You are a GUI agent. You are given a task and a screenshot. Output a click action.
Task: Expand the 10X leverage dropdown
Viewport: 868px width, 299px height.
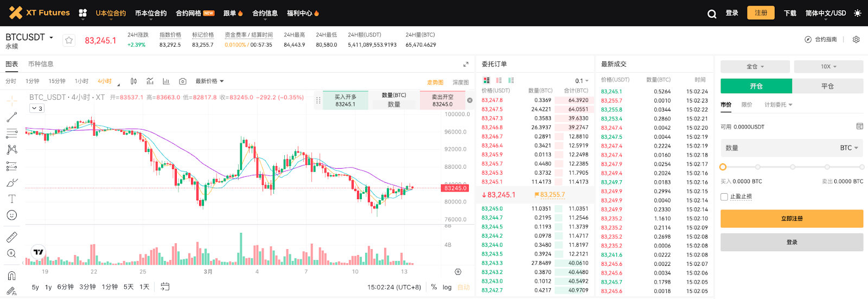[828, 67]
